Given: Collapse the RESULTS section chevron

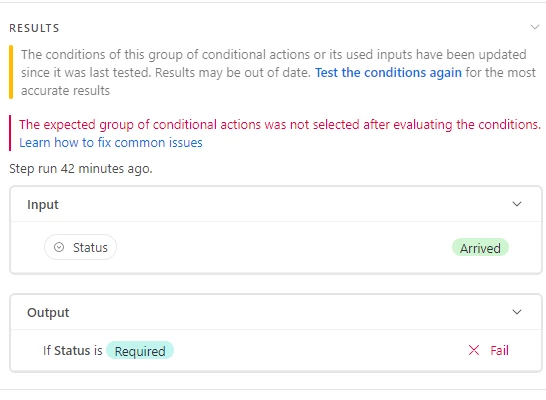Looking at the screenshot, I should (535, 27).
